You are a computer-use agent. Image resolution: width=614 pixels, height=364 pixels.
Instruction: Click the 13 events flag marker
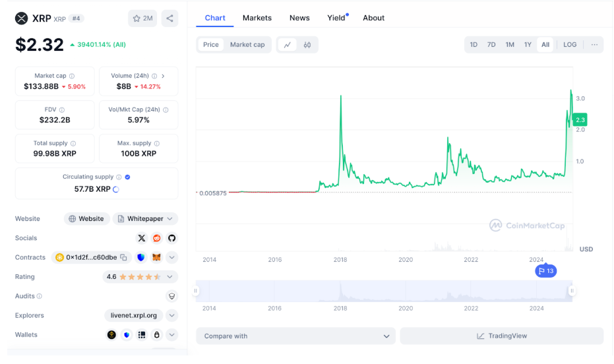tap(546, 271)
